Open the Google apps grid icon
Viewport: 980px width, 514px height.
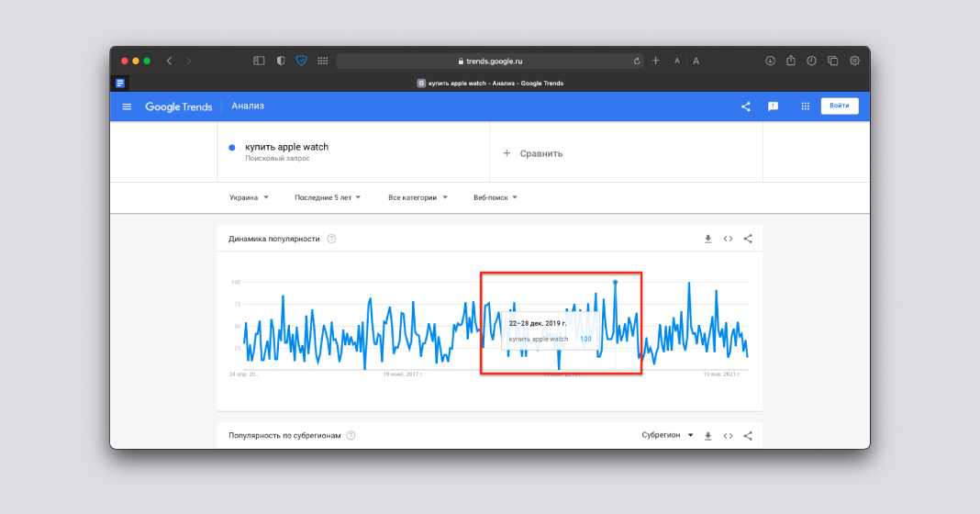coord(805,106)
